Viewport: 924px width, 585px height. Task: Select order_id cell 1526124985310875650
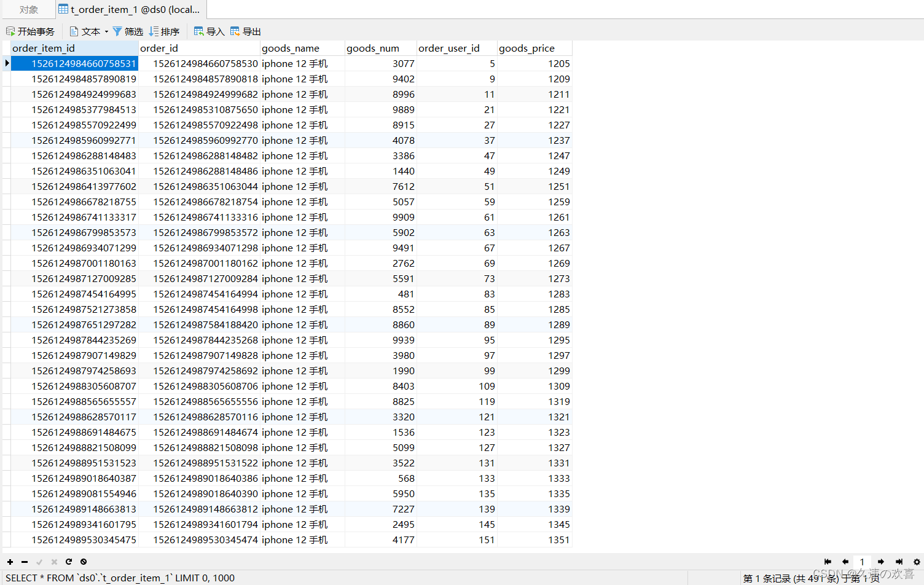[200, 109]
